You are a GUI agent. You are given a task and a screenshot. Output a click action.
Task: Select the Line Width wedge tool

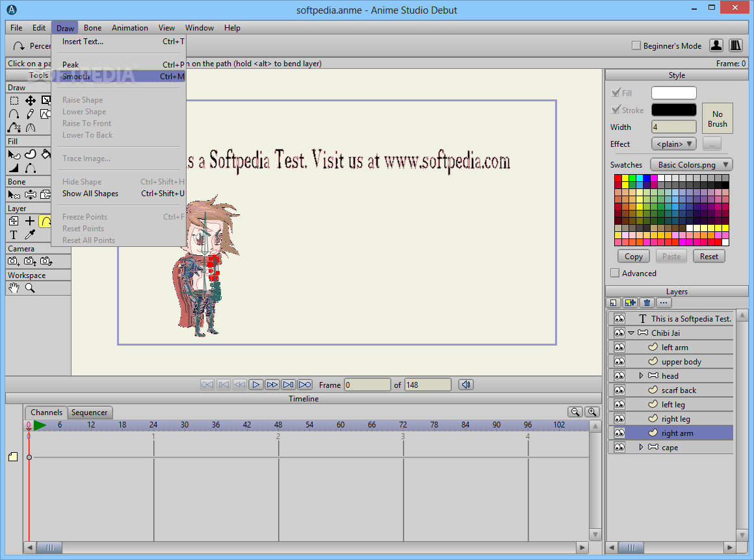coord(14,168)
